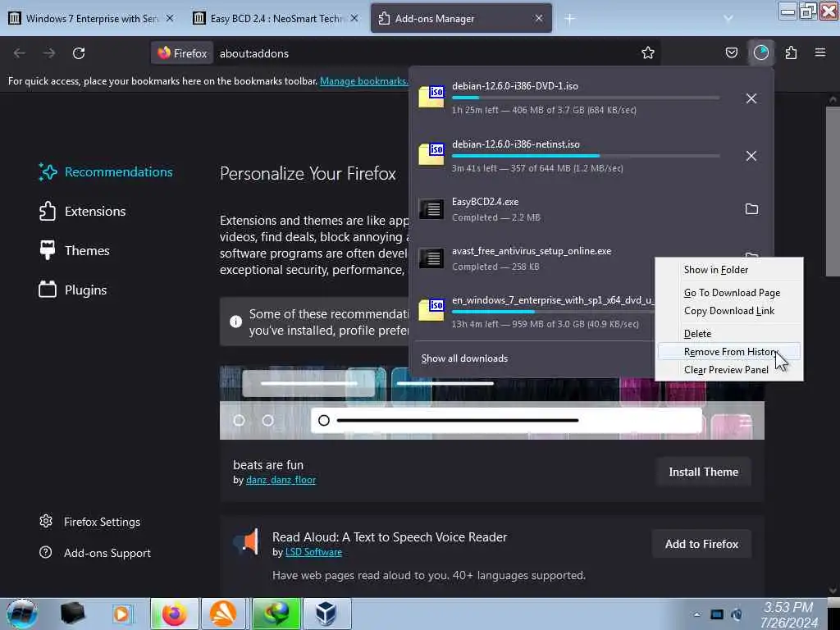Click the info icon in recommendations notice
Screen dimensions: 840x630
coord(235,322)
